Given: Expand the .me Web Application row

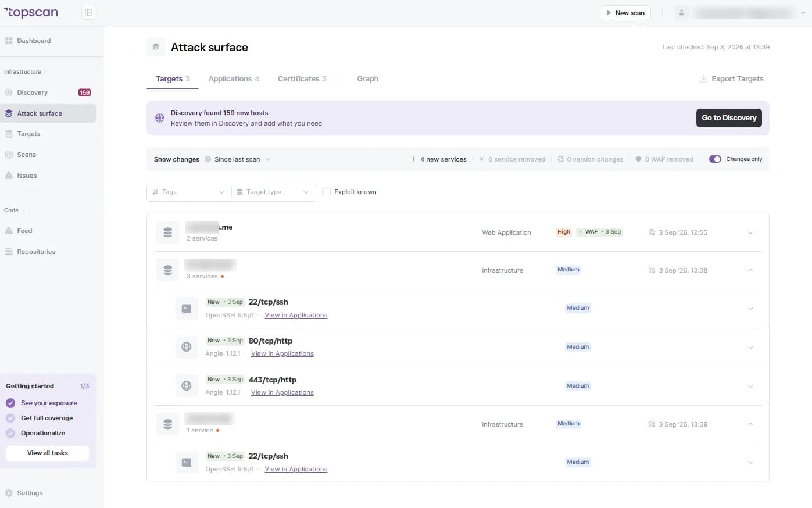Looking at the screenshot, I should pyautogui.click(x=750, y=233).
